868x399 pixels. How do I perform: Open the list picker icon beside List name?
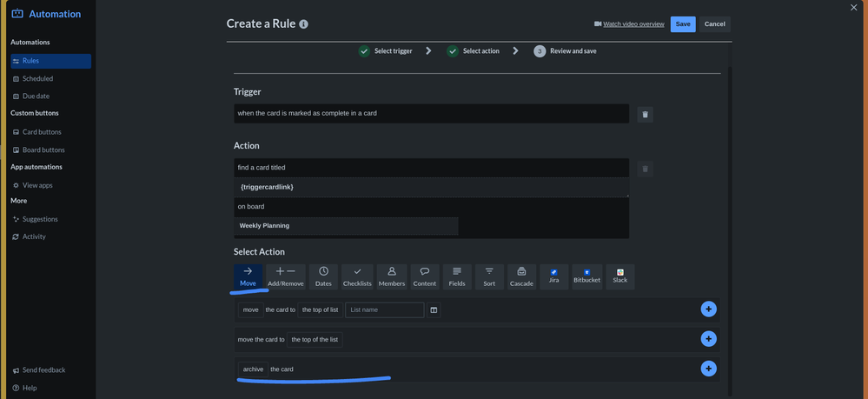pyautogui.click(x=434, y=309)
